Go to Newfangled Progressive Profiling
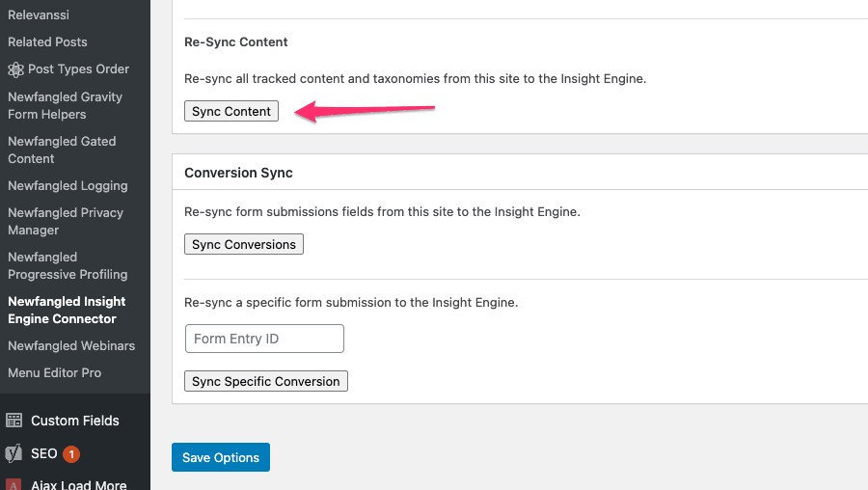The height and width of the screenshot is (490, 868). pyautogui.click(x=67, y=265)
